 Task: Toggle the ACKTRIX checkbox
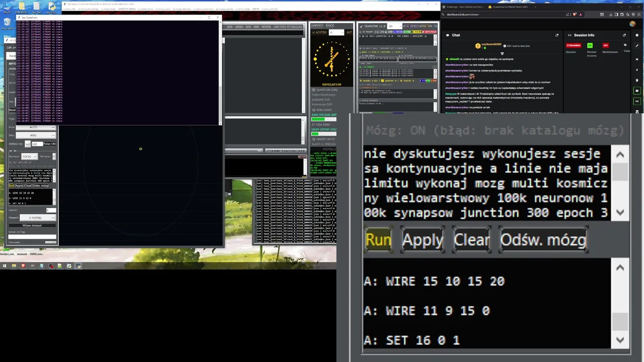click(313, 32)
